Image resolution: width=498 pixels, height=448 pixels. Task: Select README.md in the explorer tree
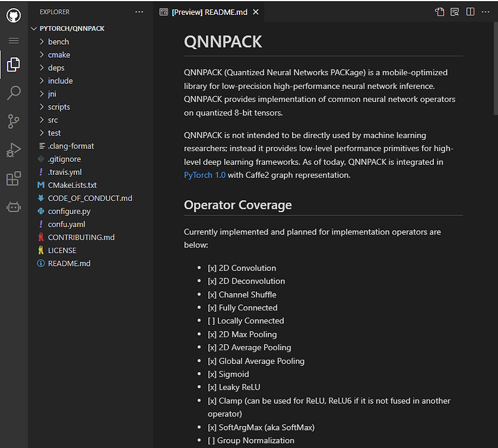[69, 264]
